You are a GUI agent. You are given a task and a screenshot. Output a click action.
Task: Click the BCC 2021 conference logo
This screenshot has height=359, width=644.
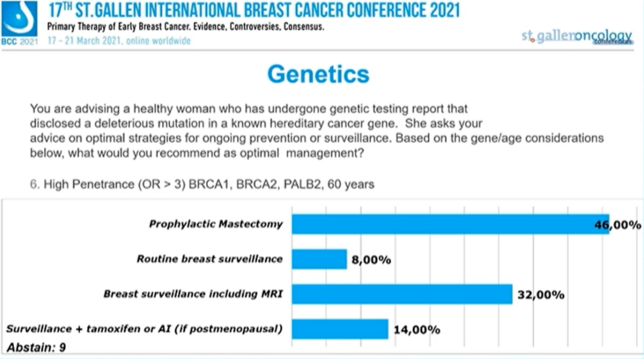[x=19, y=22]
